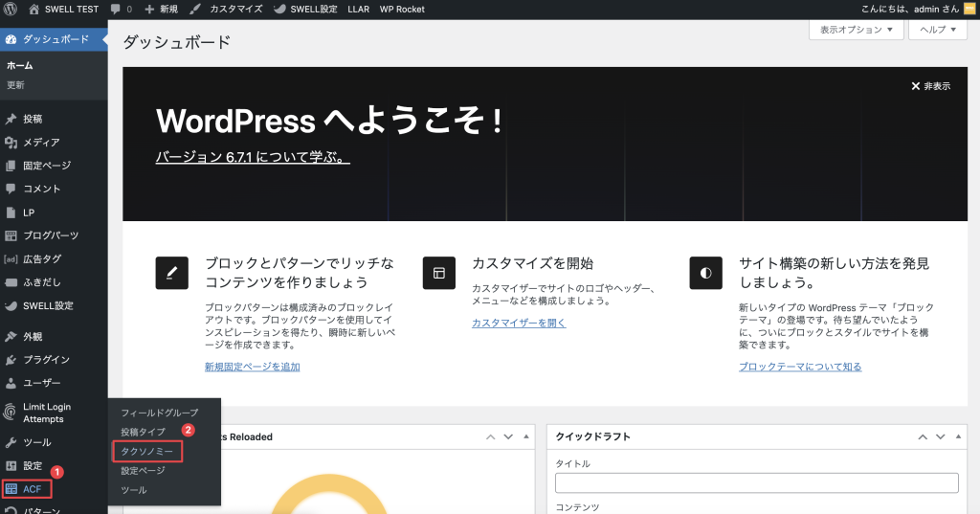The width and height of the screenshot is (980, 514).
Task: Open the 更新 updates submenu item
Action: coord(15,85)
